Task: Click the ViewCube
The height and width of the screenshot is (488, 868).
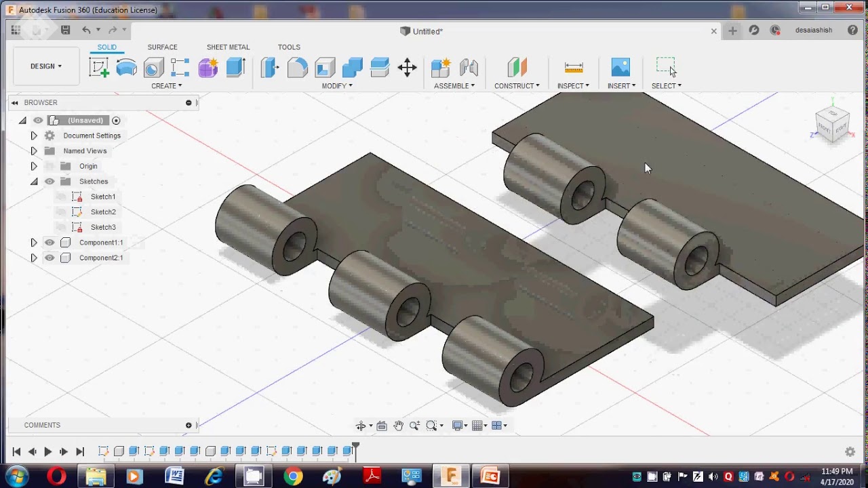Action: pyautogui.click(x=832, y=124)
